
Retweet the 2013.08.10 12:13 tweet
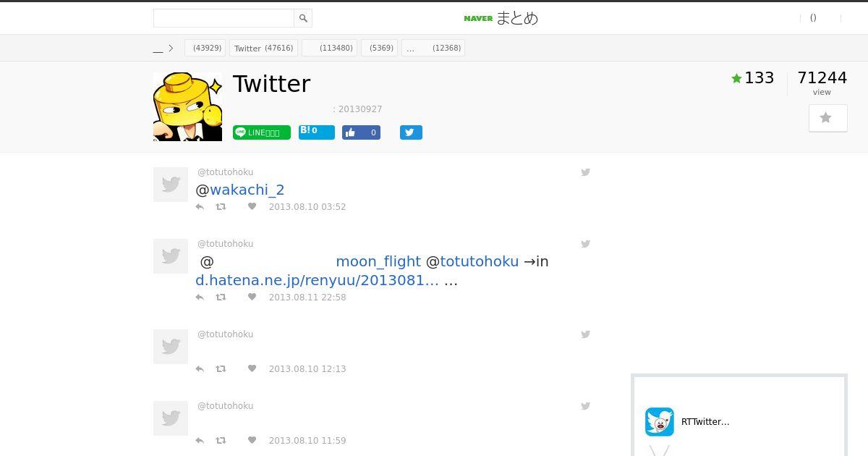coord(221,369)
